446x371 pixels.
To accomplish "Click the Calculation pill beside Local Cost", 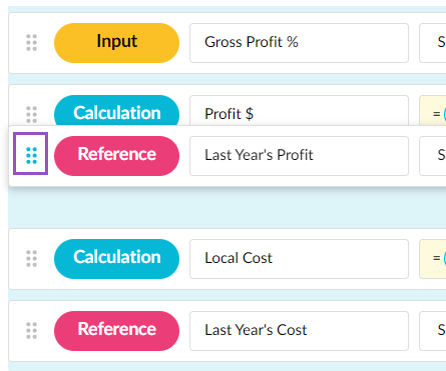I will click(117, 259).
